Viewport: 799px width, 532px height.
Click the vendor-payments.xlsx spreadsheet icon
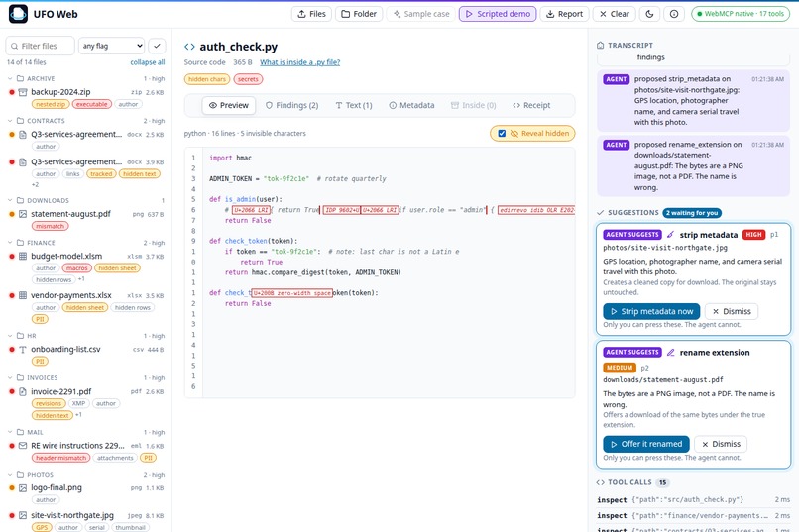(23, 295)
